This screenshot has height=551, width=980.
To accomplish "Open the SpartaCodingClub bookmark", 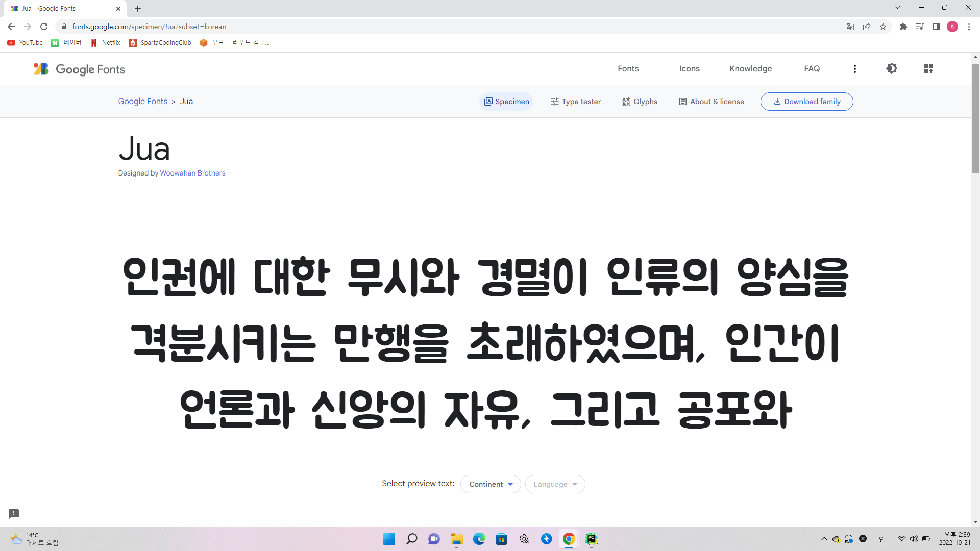I will point(160,43).
